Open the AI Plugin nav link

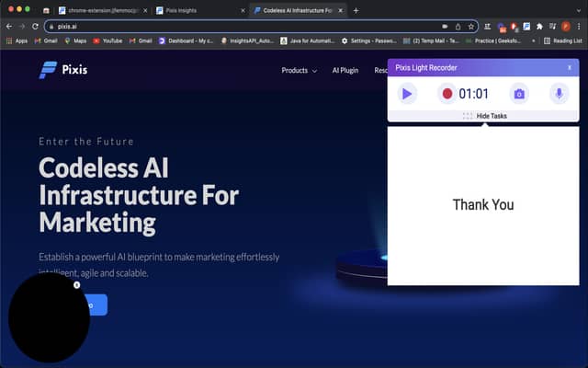[345, 70]
